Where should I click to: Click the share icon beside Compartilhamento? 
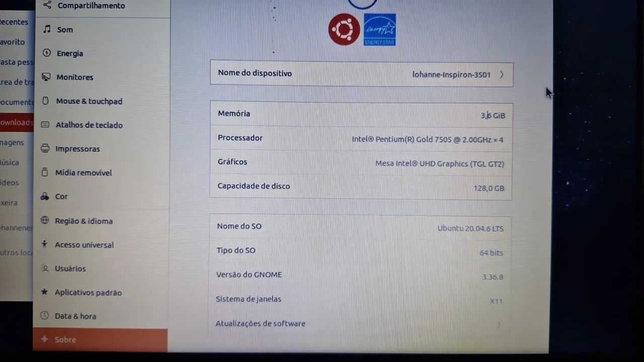(x=47, y=5)
